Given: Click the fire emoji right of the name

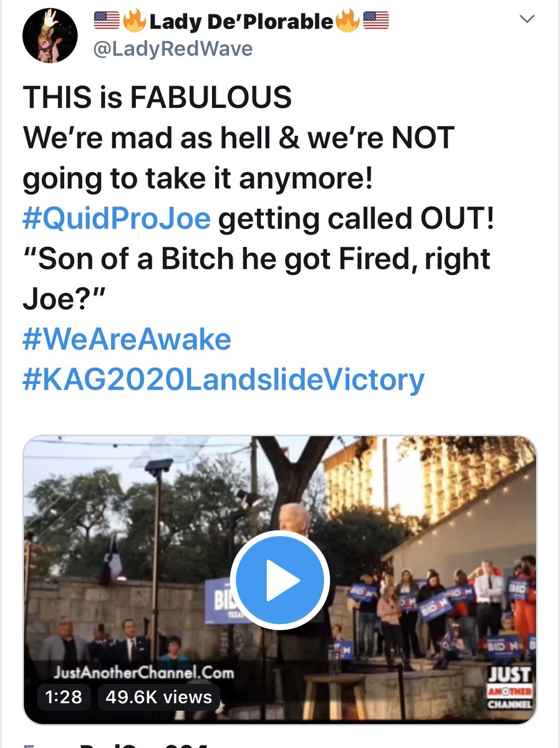Looking at the screenshot, I should [348, 21].
